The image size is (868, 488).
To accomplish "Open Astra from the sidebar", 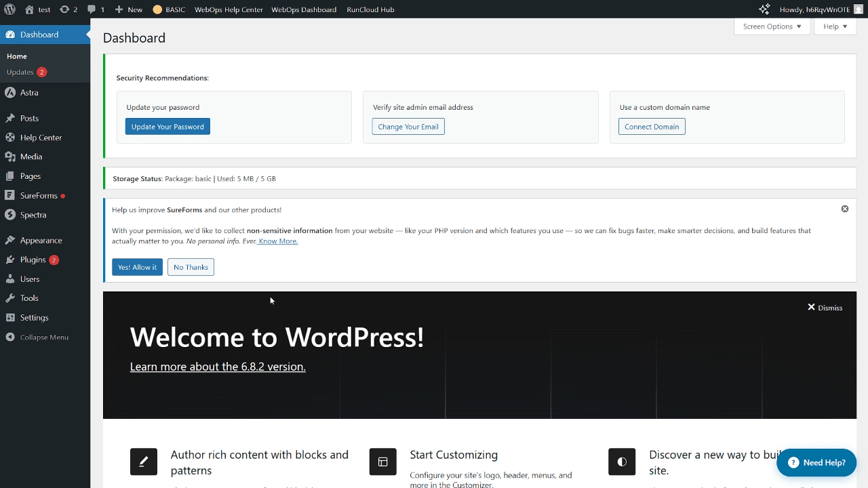I will 29,93.
